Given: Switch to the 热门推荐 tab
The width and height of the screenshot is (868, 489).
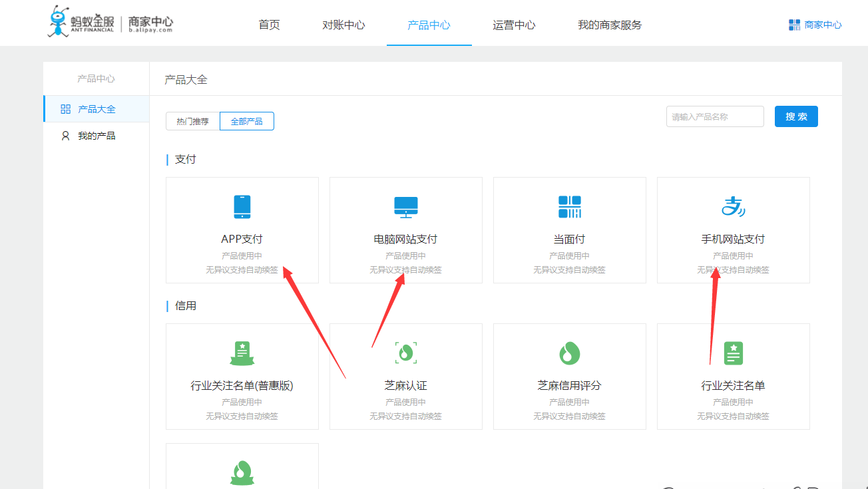Looking at the screenshot, I should tap(193, 121).
